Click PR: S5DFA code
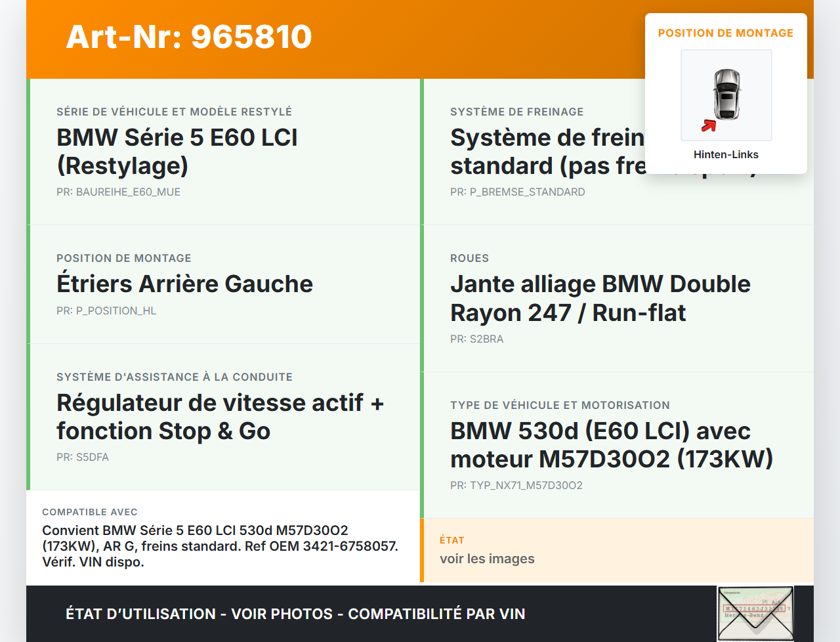Image resolution: width=840 pixels, height=642 pixels. click(x=83, y=457)
